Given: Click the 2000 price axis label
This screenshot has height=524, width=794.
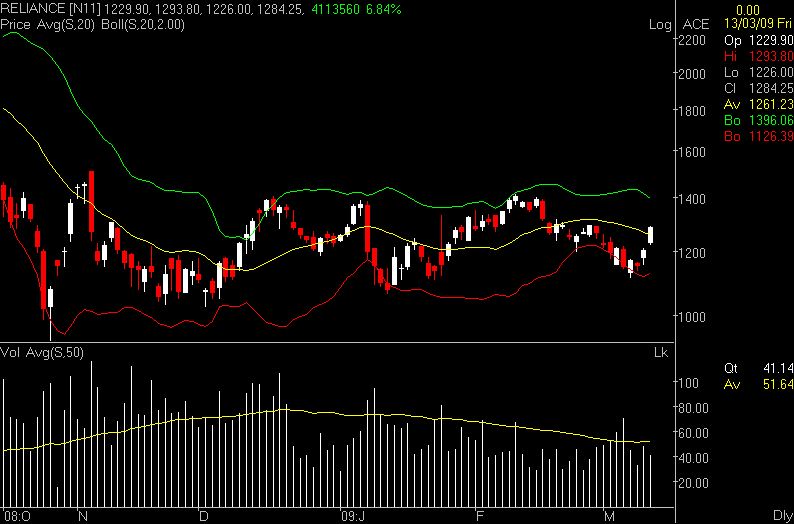Looking at the screenshot, I should 693,73.
